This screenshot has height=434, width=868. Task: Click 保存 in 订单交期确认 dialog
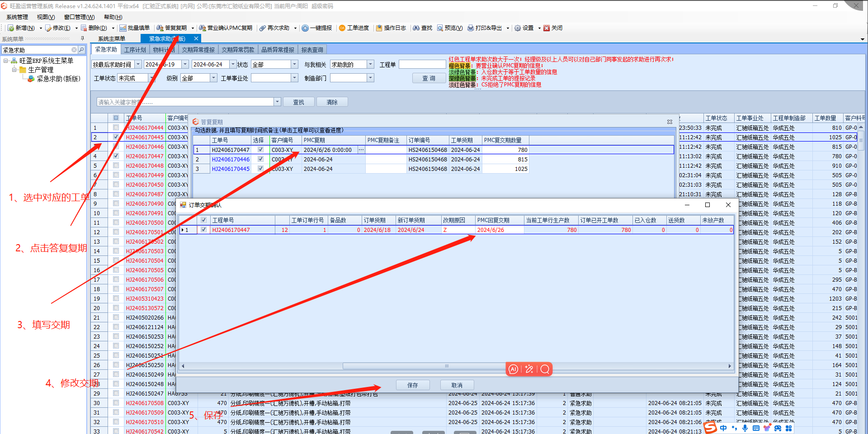pyautogui.click(x=412, y=385)
